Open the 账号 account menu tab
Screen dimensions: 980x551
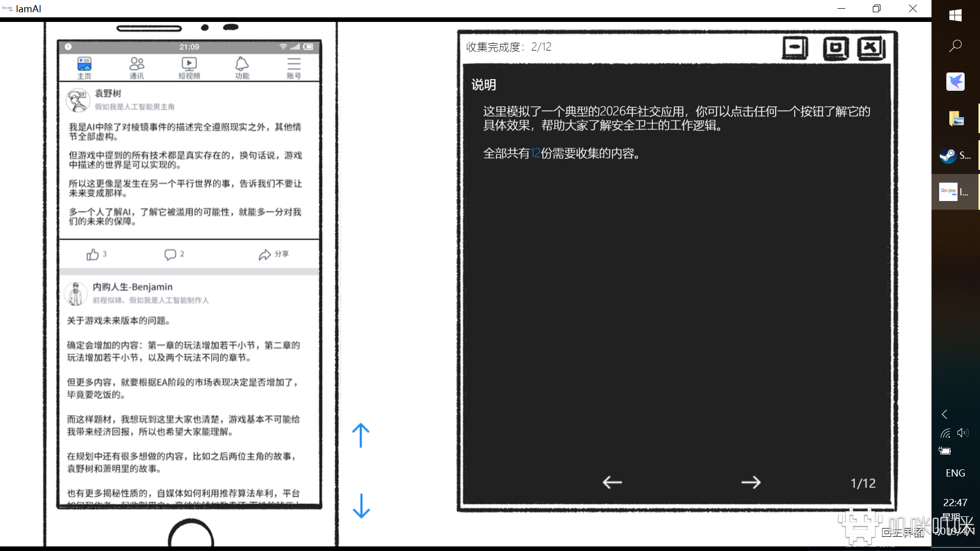[x=294, y=68]
